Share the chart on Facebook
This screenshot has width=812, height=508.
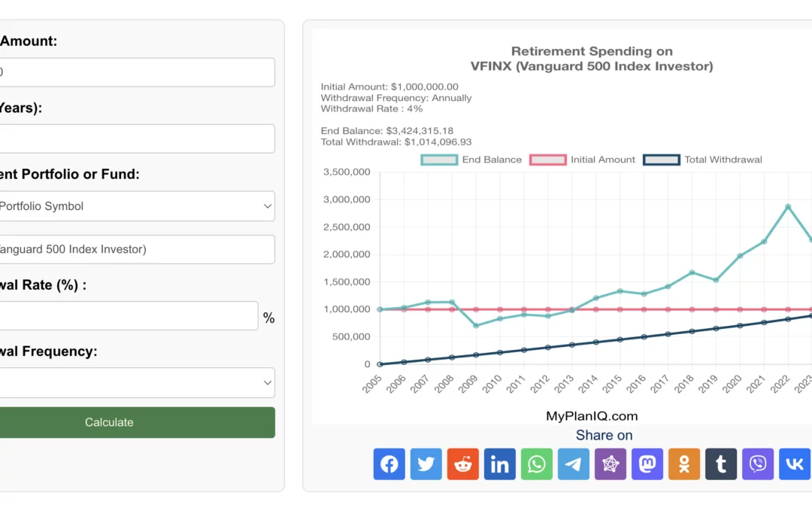click(x=389, y=464)
